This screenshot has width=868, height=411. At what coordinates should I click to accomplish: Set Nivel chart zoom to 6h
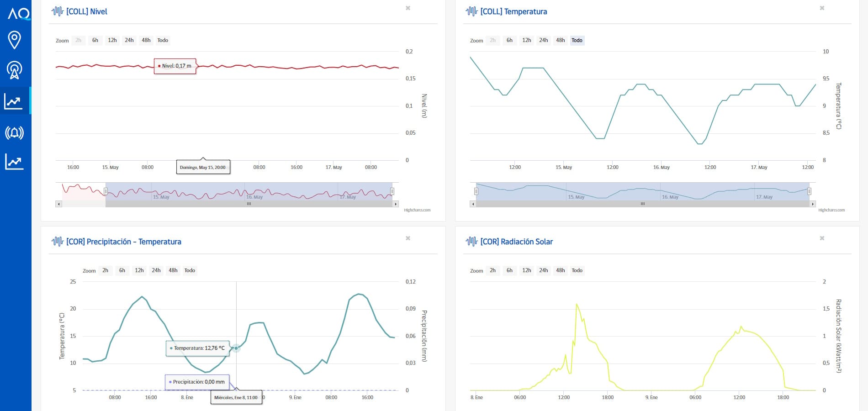click(x=95, y=40)
